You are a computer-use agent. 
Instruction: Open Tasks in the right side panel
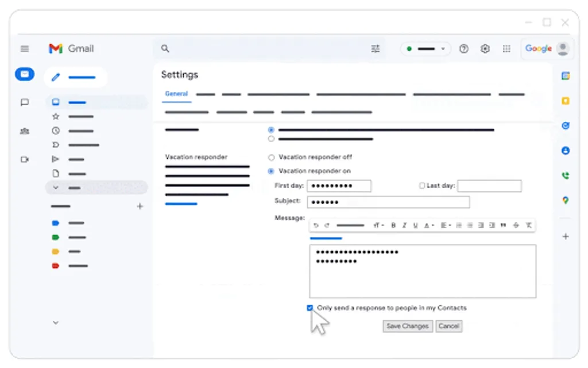click(x=566, y=126)
